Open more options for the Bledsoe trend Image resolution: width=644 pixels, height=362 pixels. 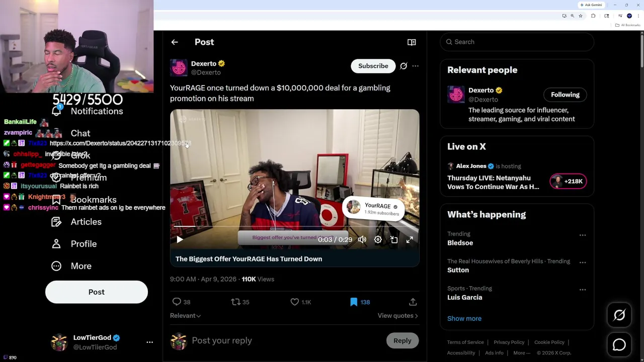click(582, 235)
